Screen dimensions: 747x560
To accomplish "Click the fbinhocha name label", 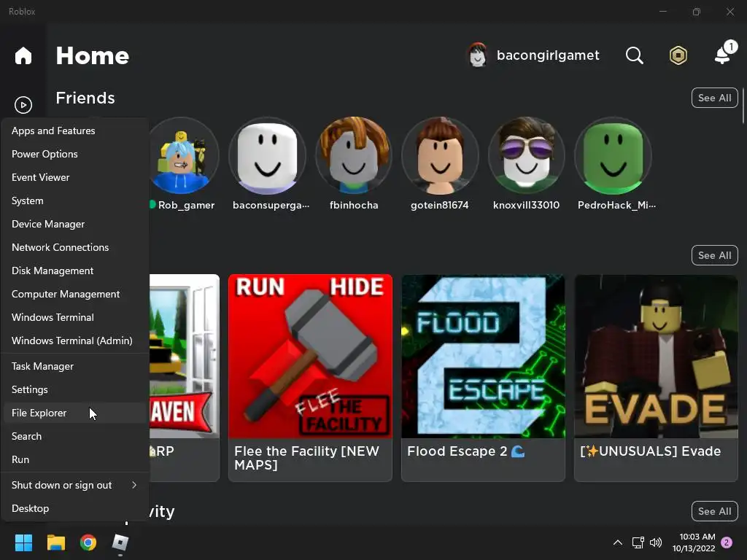I will 354,205.
